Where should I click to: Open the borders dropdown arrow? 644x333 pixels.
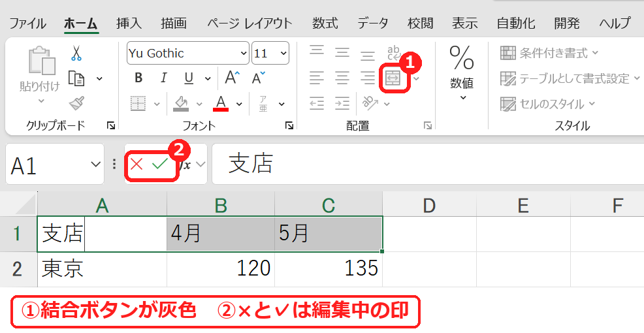[157, 104]
